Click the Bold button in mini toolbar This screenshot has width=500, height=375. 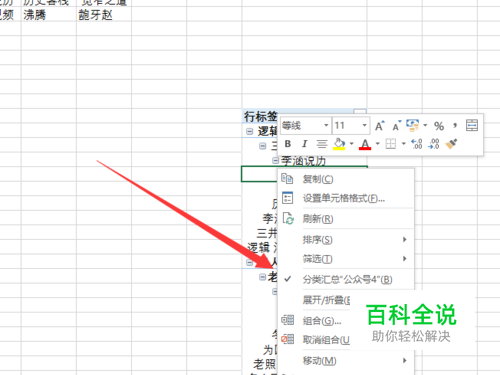coord(288,144)
